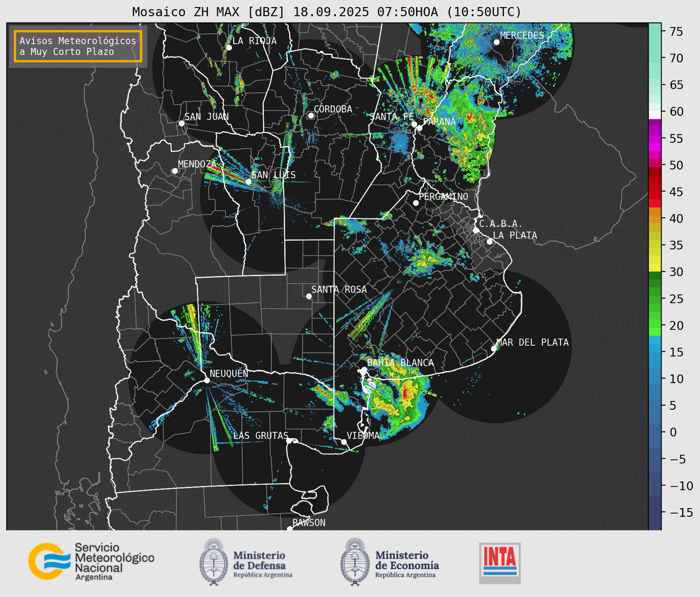Select the SANTA FE city marker

pos(414,124)
